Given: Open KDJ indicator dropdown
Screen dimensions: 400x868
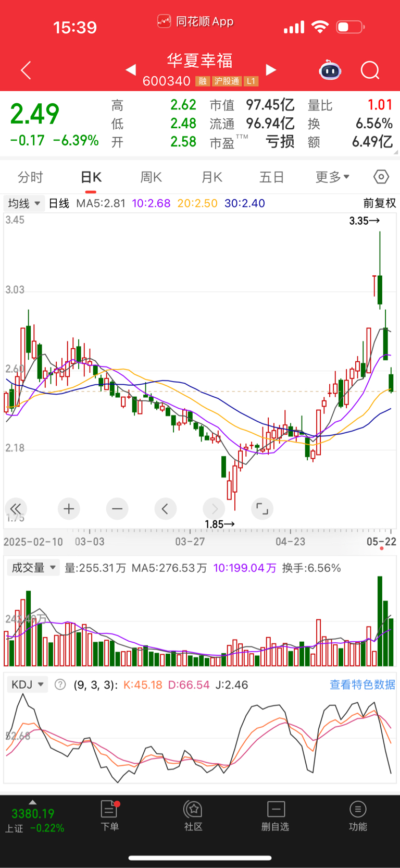Looking at the screenshot, I should pos(28,684).
